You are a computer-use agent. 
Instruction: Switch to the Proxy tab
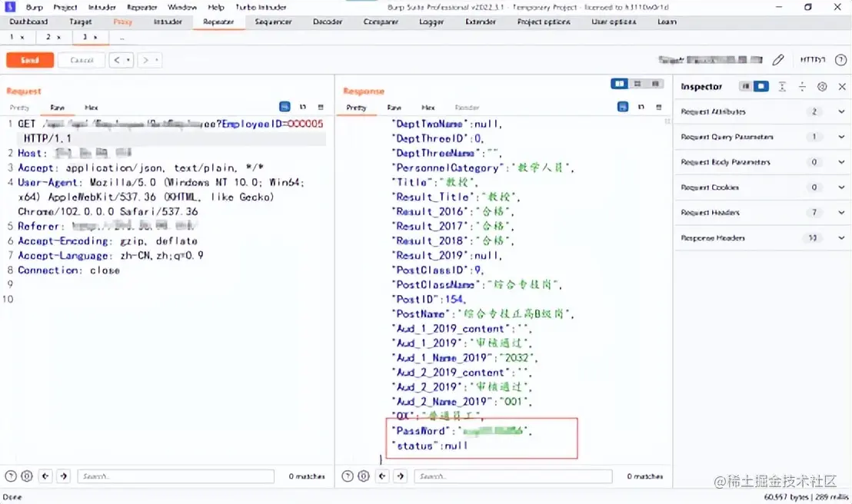tap(123, 22)
